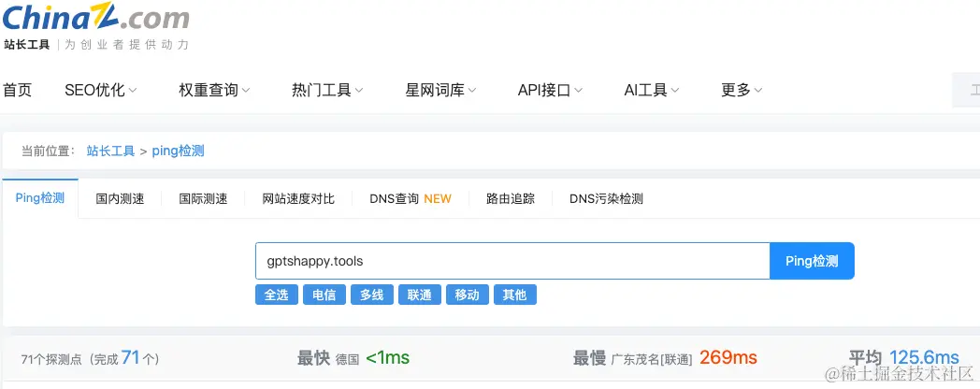The width and height of the screenshot is (980, 389).
Task: Switch to the DNS查询 NEW tab
Action: click(411, 199)
